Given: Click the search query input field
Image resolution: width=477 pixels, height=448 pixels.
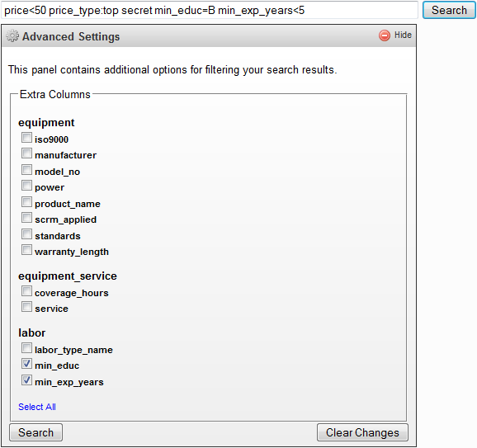Looking at the screenshot, I should [x=210, y=11].
